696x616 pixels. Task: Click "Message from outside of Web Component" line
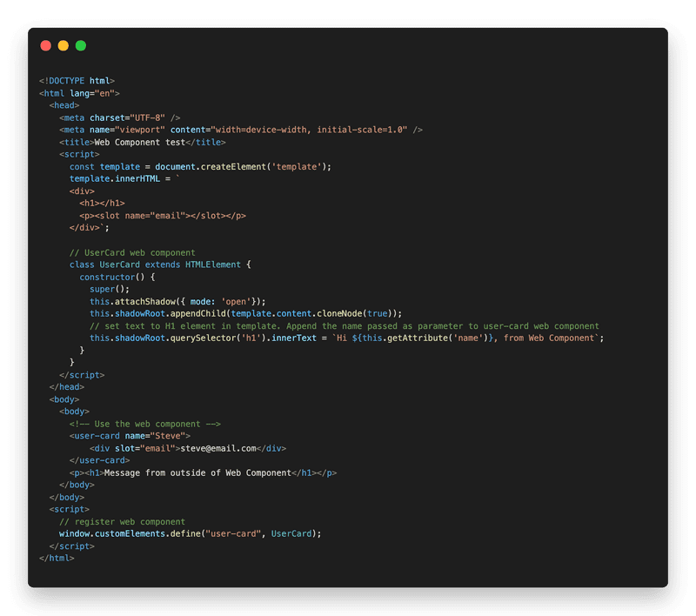pos(203,472)
